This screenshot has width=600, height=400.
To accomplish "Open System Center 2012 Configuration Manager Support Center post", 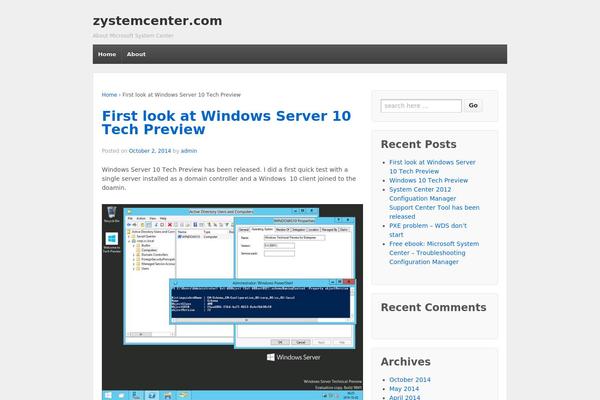I will [x=434, y=203].
